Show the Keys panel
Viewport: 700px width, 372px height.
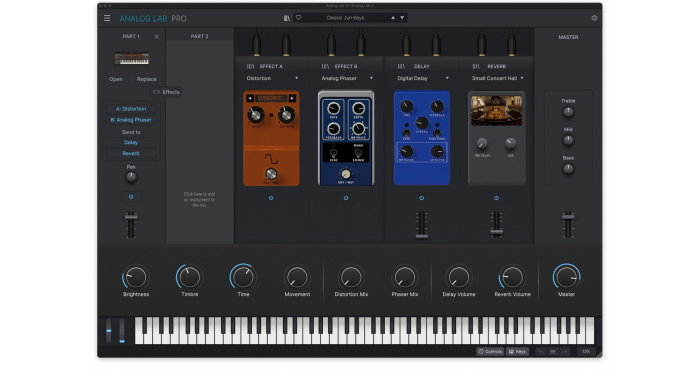tap(517, 352)
